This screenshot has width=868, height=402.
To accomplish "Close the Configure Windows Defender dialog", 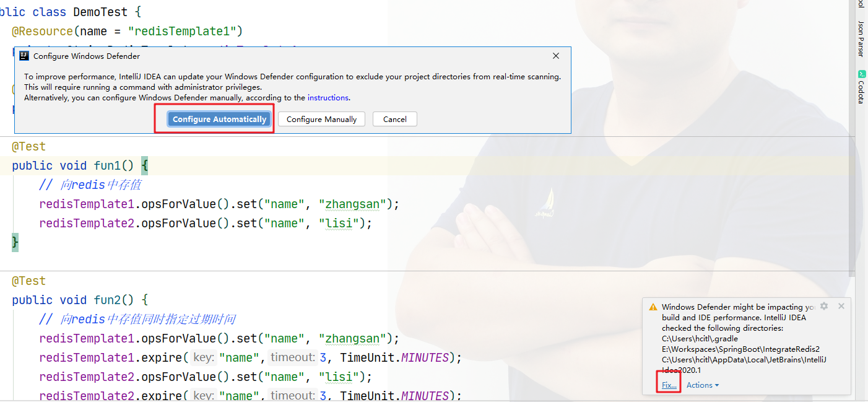I will coord(556,56).
